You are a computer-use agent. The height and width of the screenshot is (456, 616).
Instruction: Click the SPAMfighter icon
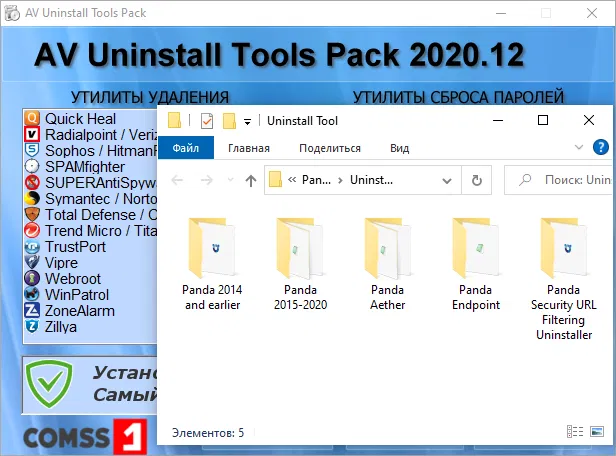pyautogui.click(x=32, y=167)
